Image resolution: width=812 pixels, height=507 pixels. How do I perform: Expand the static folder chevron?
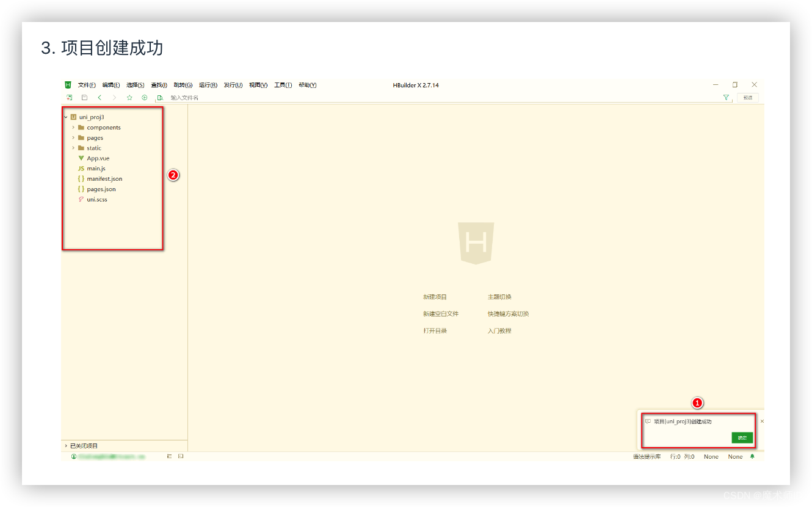coord(73,148)
